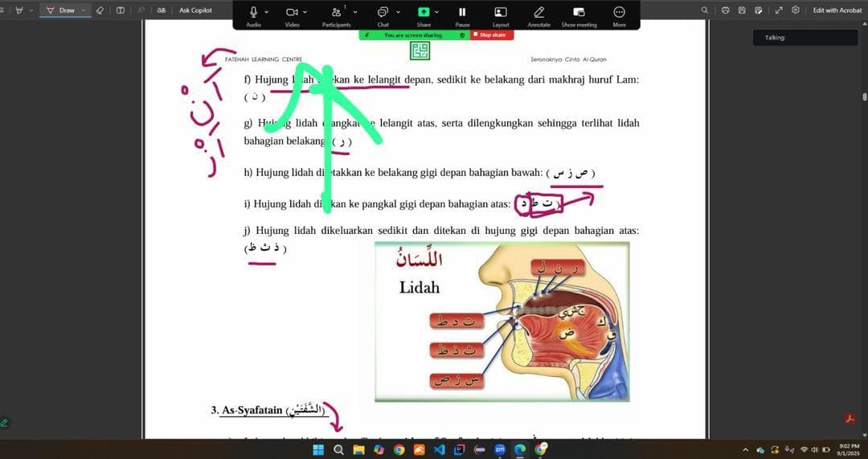Click the red Stop share button
Viewport: 868px width, 459px height.
[492, 35]
